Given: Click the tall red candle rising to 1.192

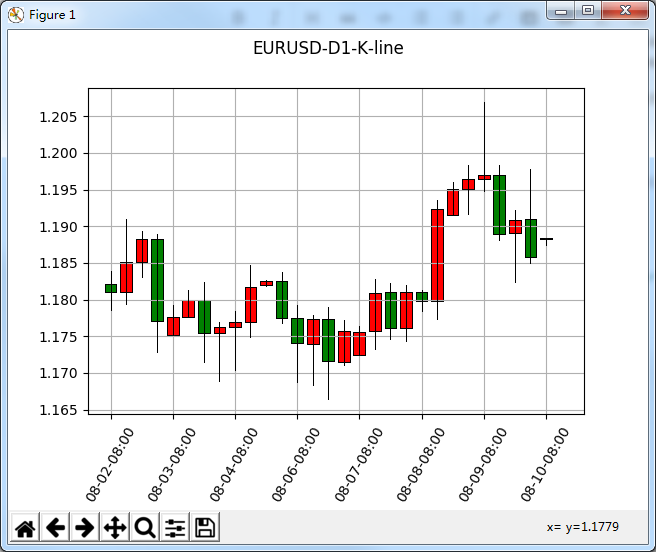Looking at the screenshot, I should point(437,255).
